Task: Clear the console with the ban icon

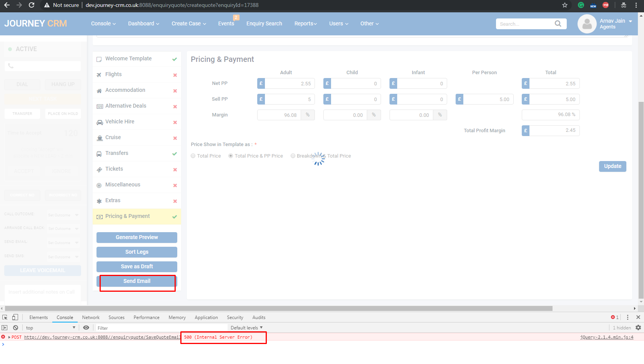Action: (15, 328)
